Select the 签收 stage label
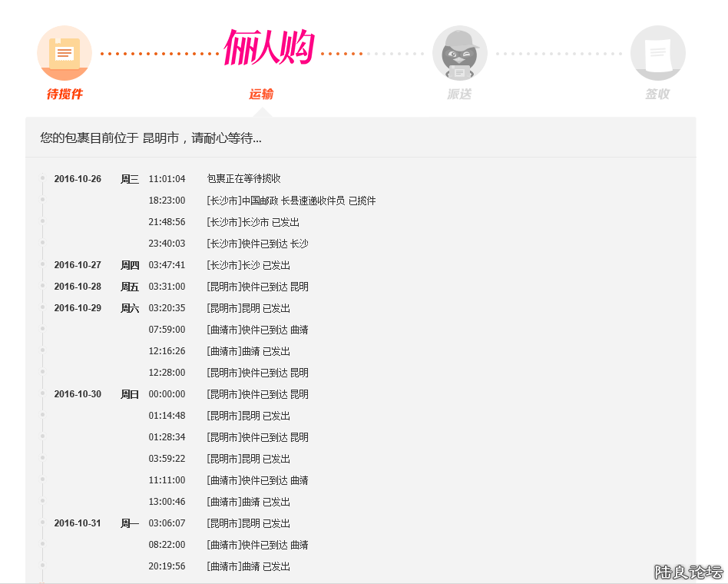Viewport: 728px width, 584px height. click(x=657, y=95)
